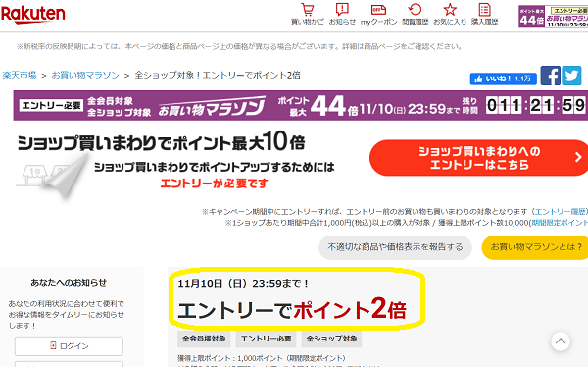Click the 全会員様対象 tag
This screenshot has width=588, height=367.
tap(204, 339)
